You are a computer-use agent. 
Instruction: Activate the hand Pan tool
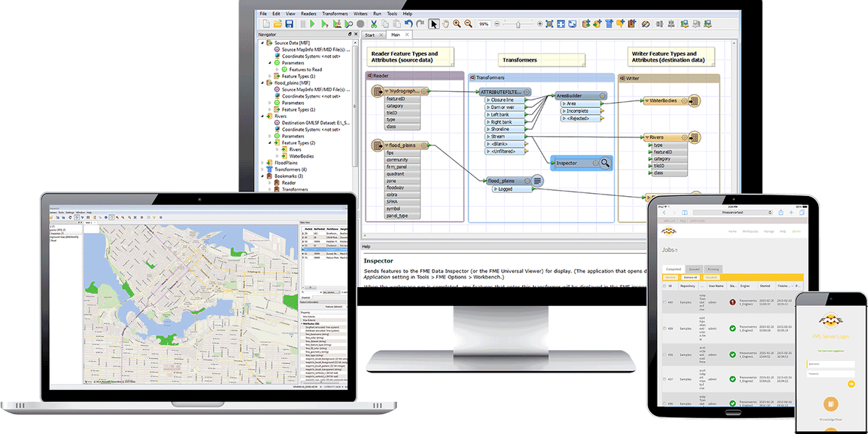(x=446, y=24)
